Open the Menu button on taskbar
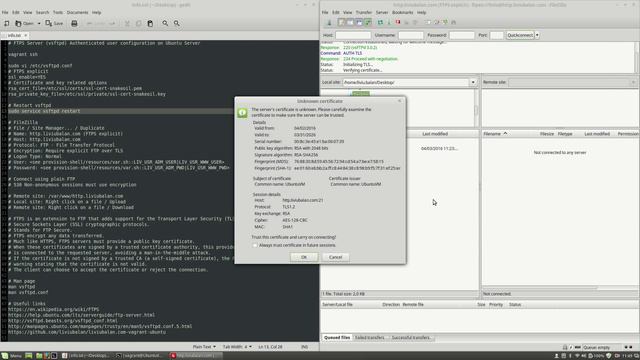 tap(11, 356)
